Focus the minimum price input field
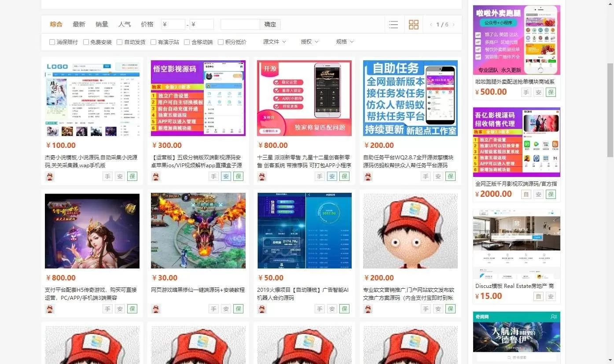 (173, 25)
